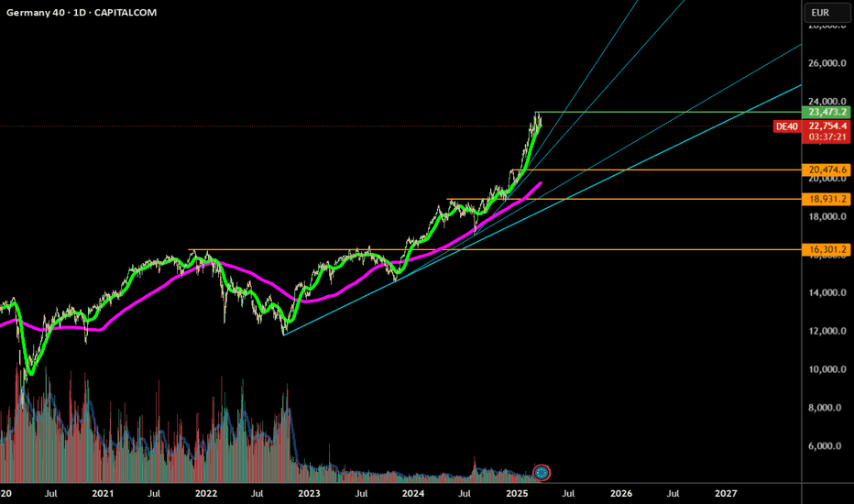Click the 26,000.0 price axis label
Image resolution: width=854 pixels, height=504 pixels.
click(x=827, y=63)
